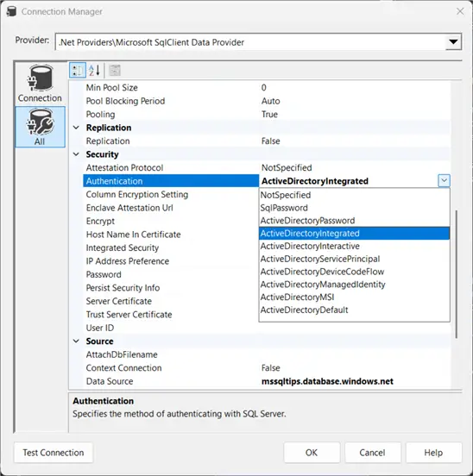Screen dimensions: 473x476
Task: Confirm with the OK button
Action: click(x=312, y=453)
